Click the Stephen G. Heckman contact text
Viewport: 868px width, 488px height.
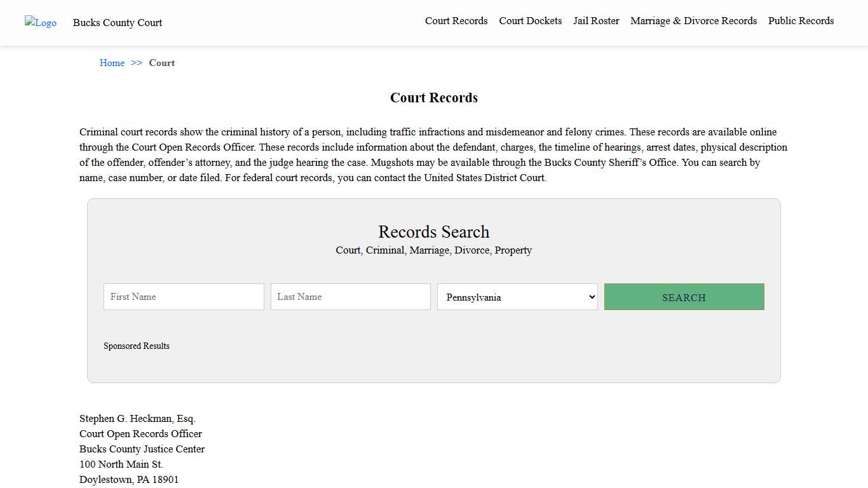pyautogui.click(x=137, y=418)
